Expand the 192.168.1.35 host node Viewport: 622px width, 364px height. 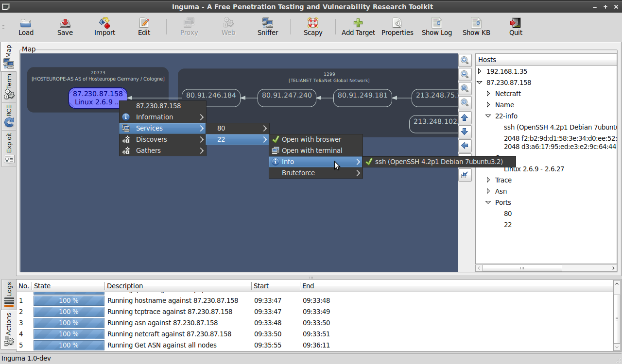[x=480, y=71]
